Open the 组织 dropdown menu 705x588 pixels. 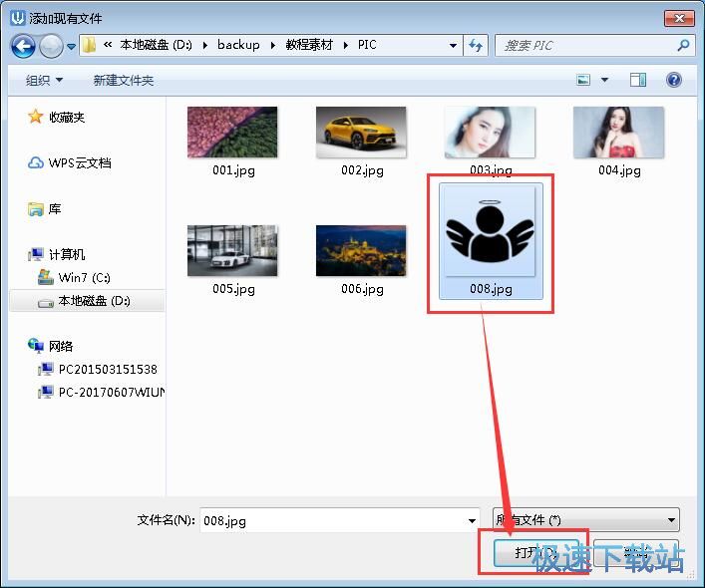click(44, 80)
